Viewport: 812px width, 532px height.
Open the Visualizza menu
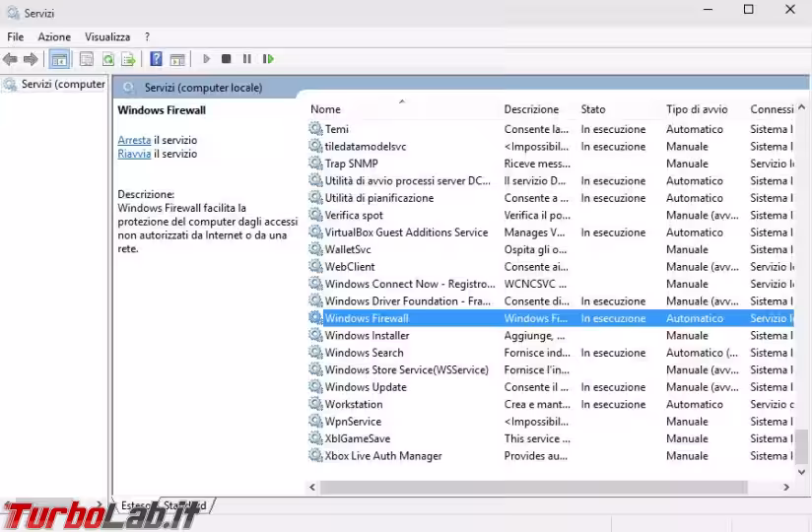tap(106, 36)
